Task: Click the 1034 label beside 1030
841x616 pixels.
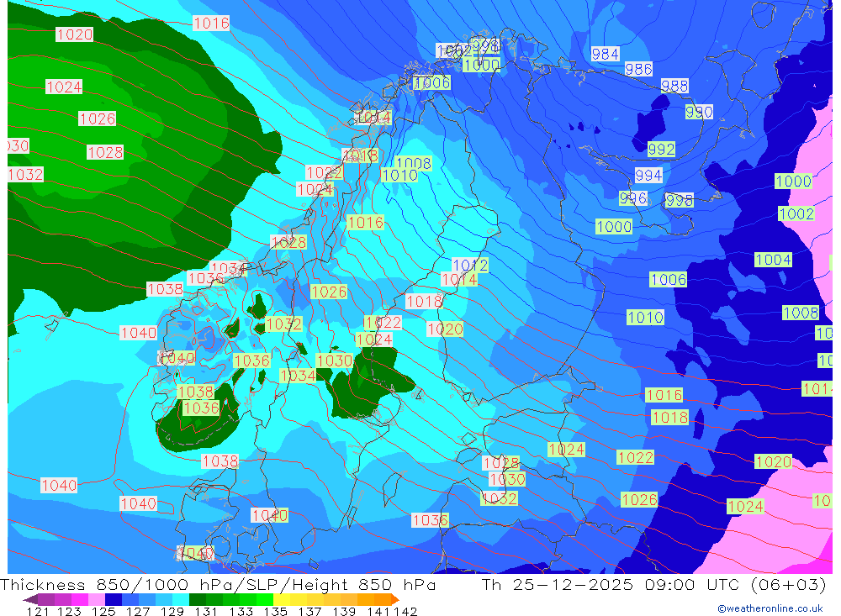Action: (x=299, y=376)
